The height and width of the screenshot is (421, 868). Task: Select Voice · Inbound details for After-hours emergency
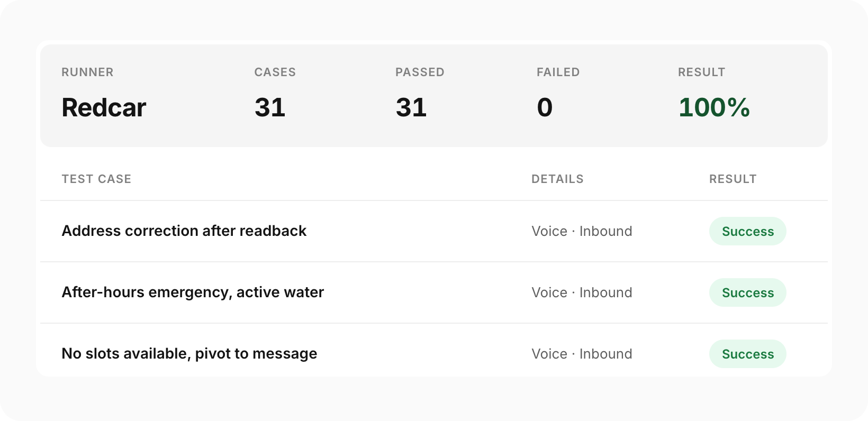(582, 292)
